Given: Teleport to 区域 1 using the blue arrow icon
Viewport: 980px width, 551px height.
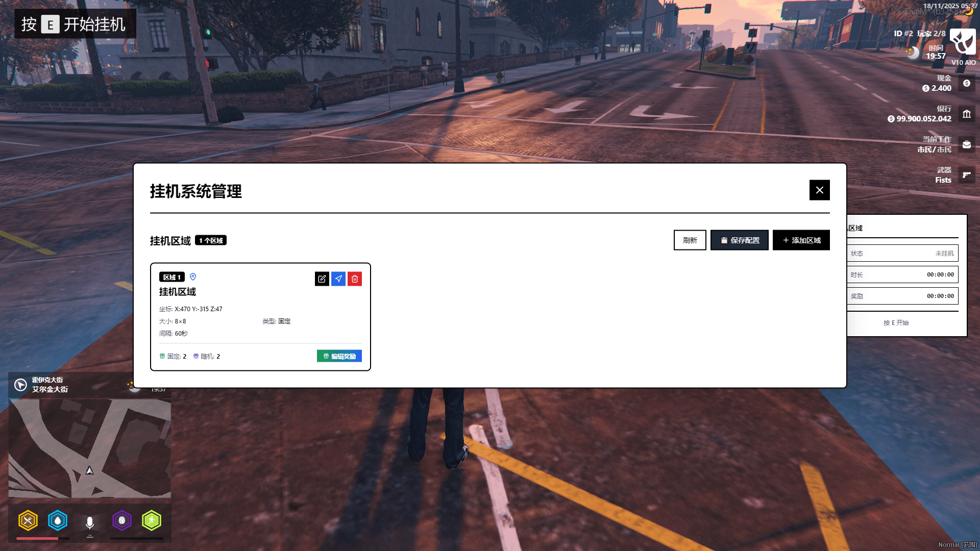Looking at the screenshot, I should click(338, 279).
